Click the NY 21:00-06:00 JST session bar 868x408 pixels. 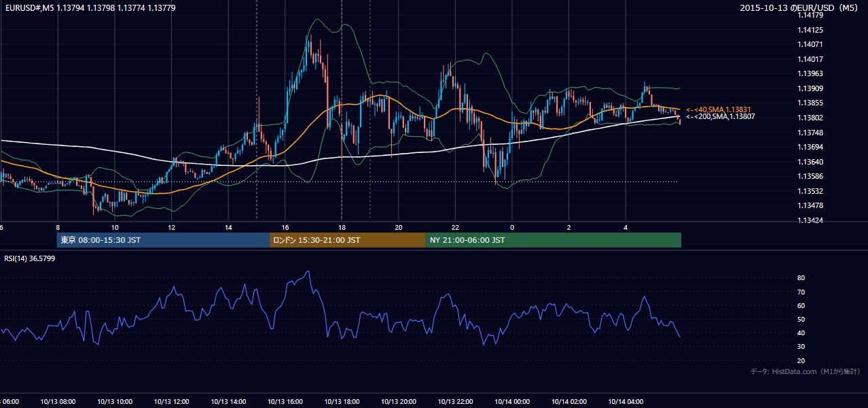(x=554, y=240)
